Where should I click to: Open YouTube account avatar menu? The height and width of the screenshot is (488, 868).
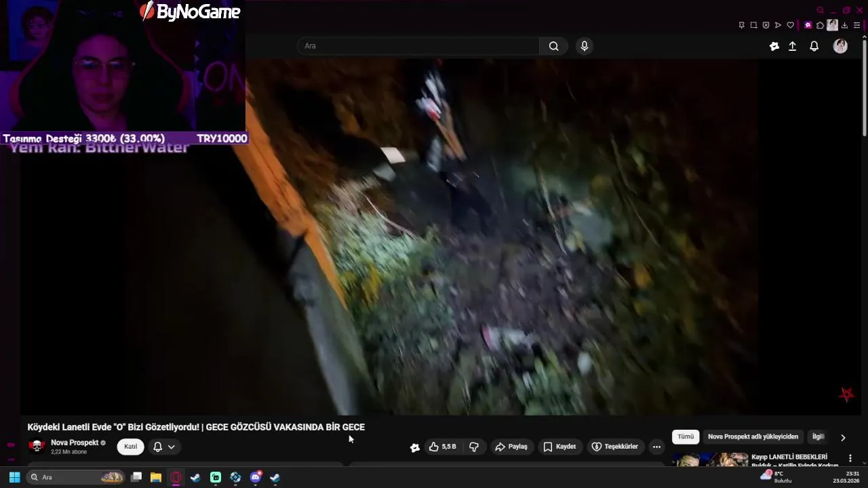pyautogui.click(x=840, y=46)
